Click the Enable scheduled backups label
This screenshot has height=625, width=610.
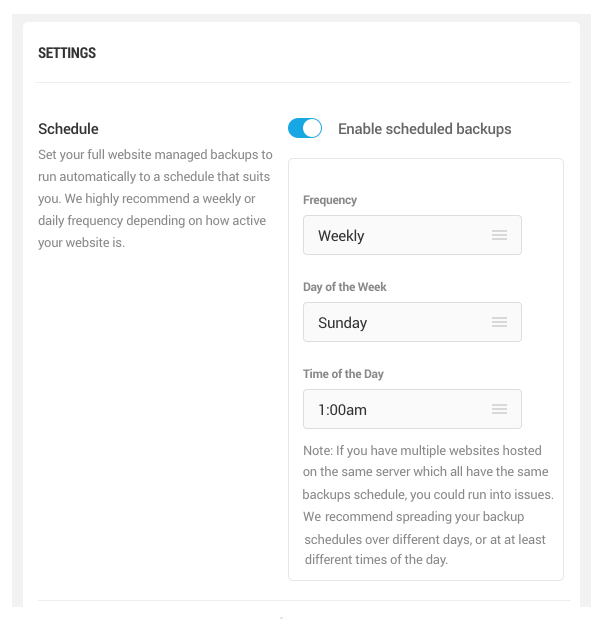pos(424,129)
